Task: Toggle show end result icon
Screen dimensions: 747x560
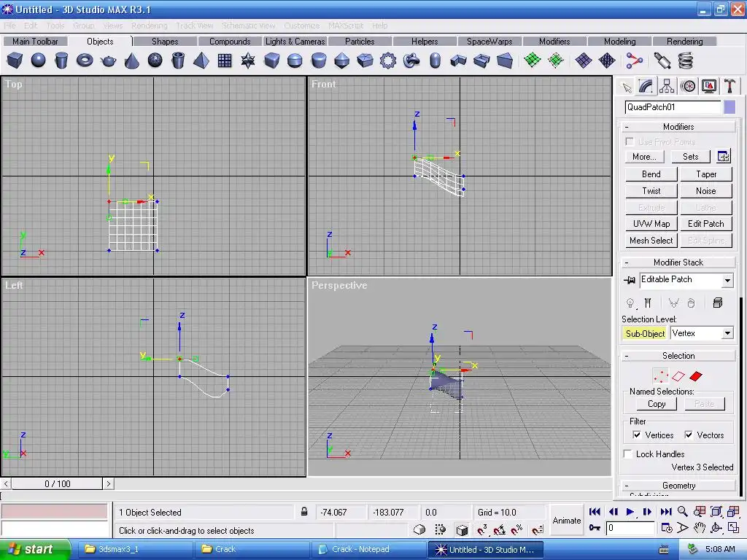Action: pyautogui.click(x=648, y=303)
